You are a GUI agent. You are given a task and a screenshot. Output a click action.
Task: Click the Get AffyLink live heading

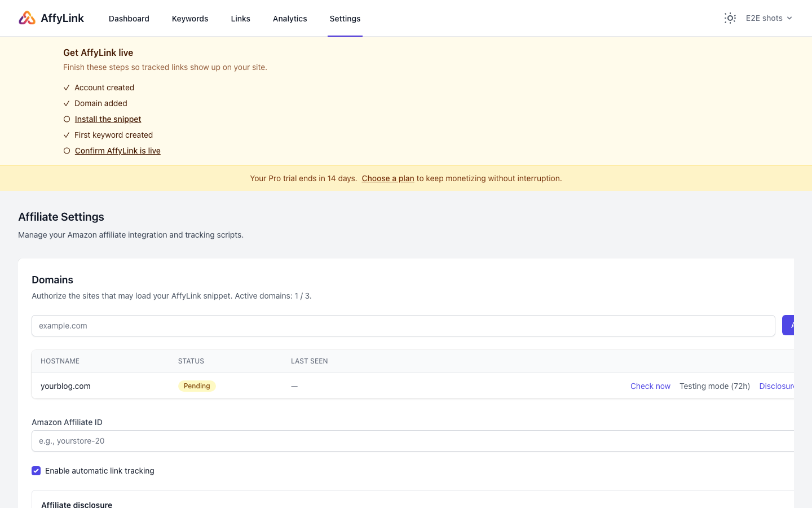pos(98,52)
